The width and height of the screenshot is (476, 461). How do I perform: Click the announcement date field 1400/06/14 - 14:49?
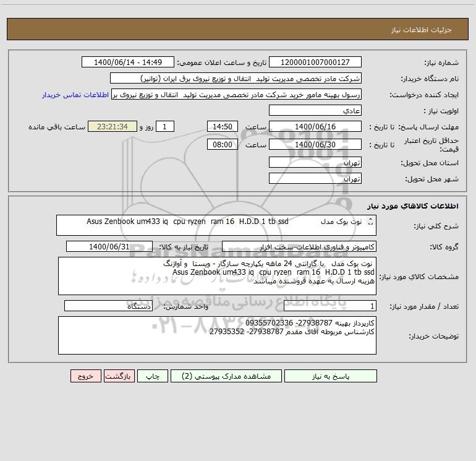(128, 62)
